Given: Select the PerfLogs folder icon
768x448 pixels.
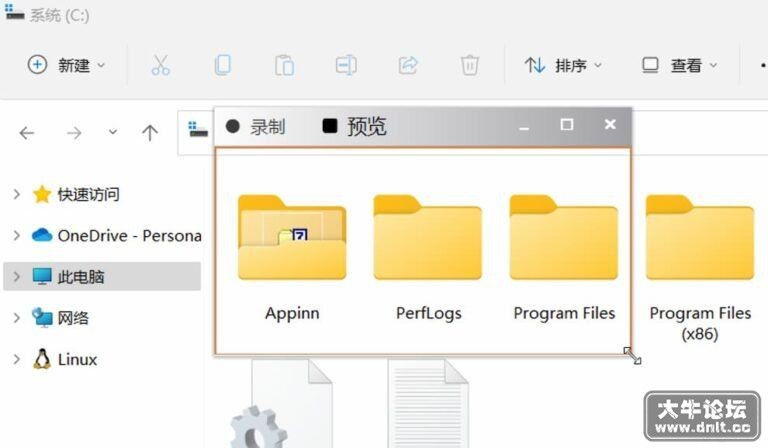Looking at the screenshot, I should pyautogui.click(x=428, y=237).
